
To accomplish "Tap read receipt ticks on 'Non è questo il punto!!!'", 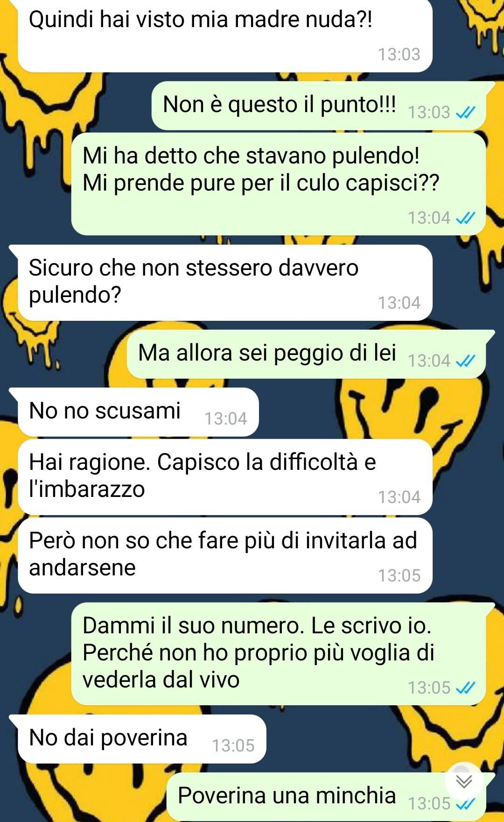I will tap(465, 113).
